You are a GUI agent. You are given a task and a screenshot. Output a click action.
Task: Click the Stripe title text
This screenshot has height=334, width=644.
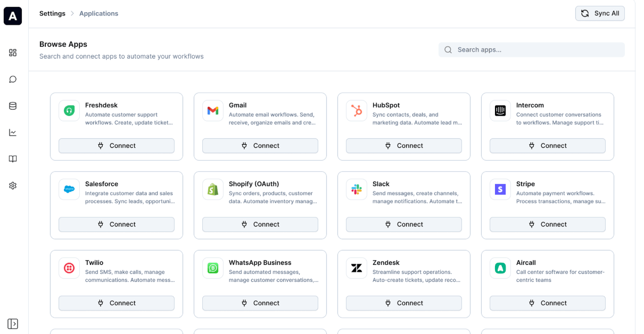click(526, 184)
